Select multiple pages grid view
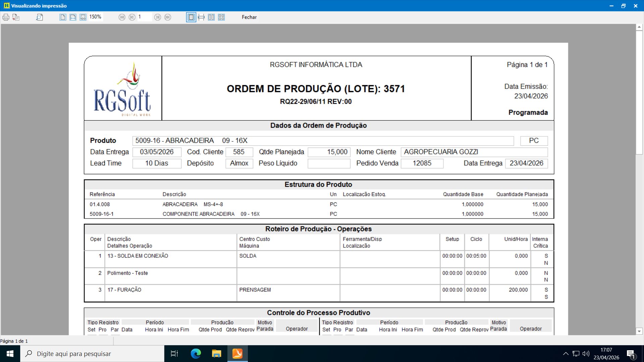The width and height of the screenshot is (644, 362). click(x=221, y=17)
